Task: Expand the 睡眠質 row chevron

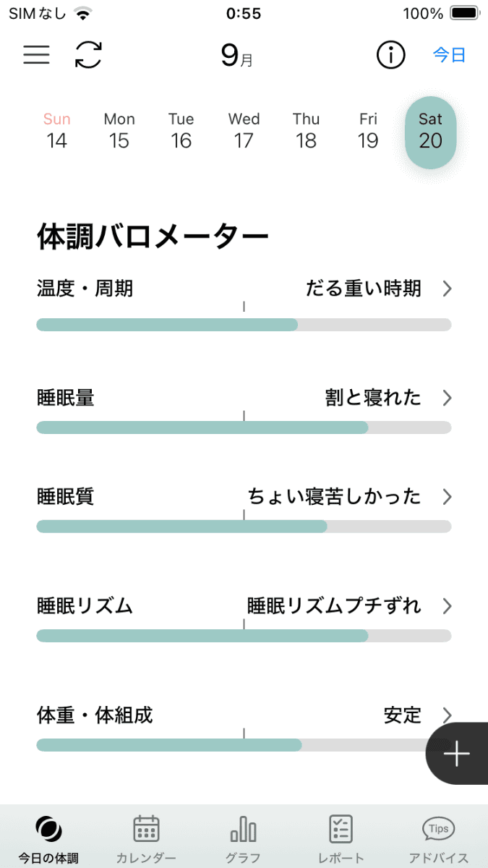Action: coord(448,497)
